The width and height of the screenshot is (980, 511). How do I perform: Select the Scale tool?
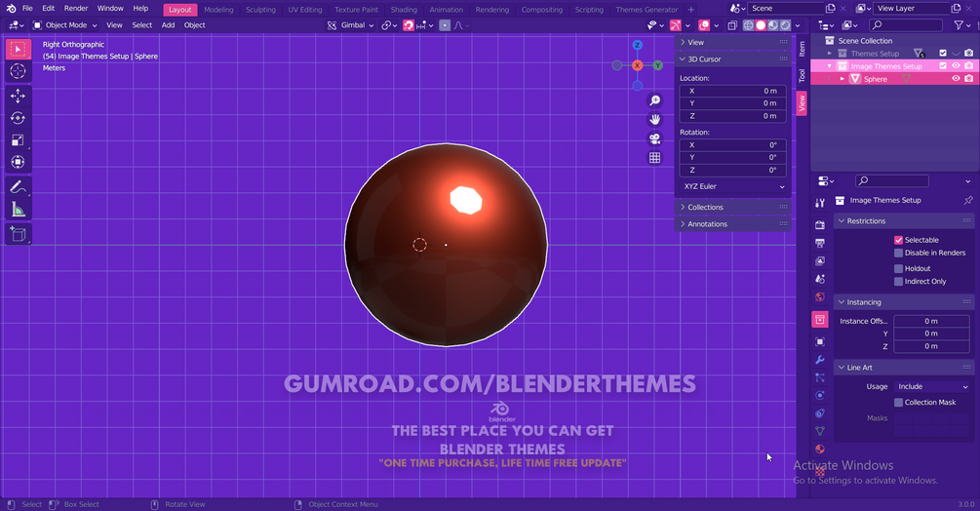point(19,139)
